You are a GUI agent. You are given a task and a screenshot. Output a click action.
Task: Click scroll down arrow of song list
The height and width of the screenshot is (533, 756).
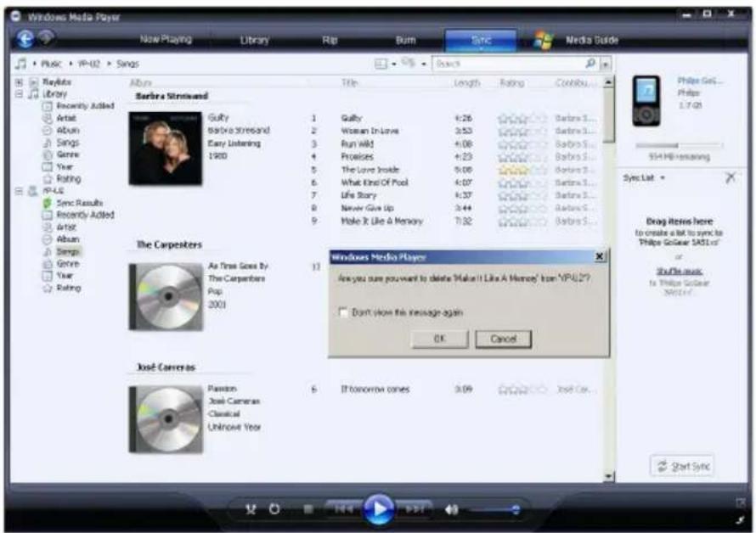pyautogui.click(x=608, y=476)
